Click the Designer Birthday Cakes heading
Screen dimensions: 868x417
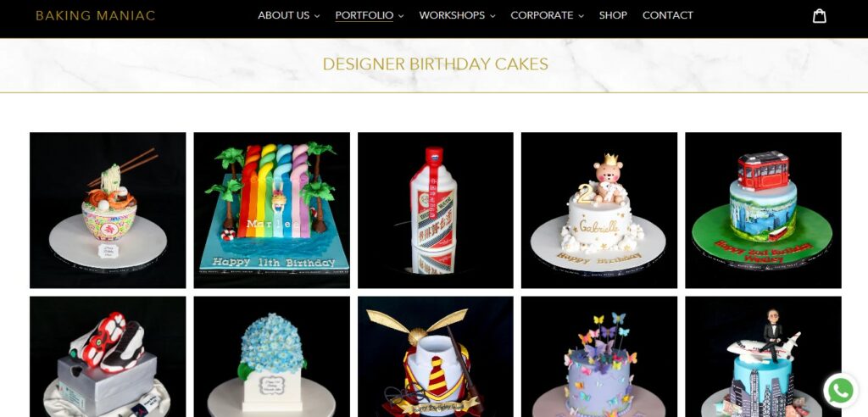[x=435, y=64]
